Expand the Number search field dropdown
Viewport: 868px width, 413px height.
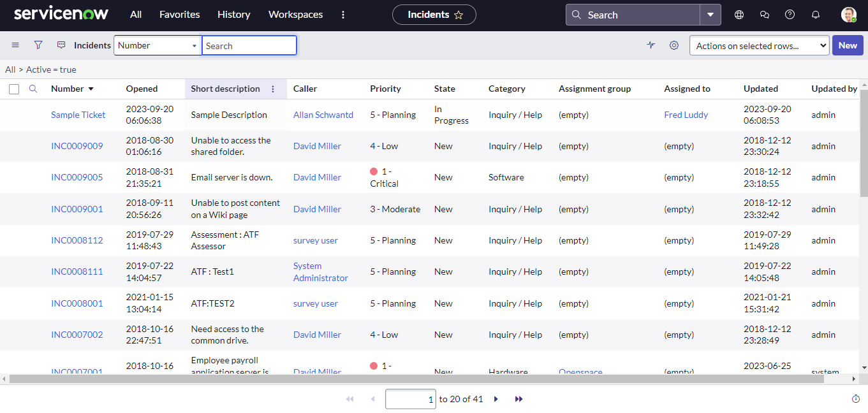coord(158,45)
